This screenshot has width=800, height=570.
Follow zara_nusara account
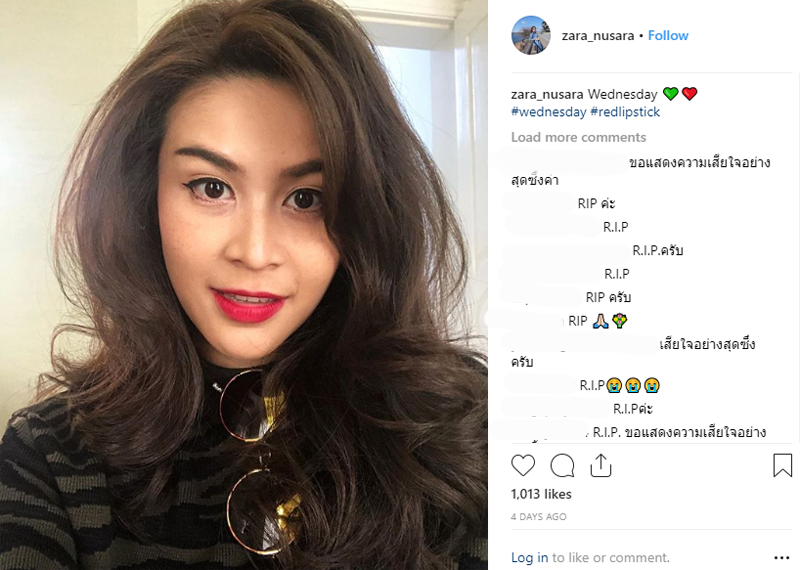(668, 35)
